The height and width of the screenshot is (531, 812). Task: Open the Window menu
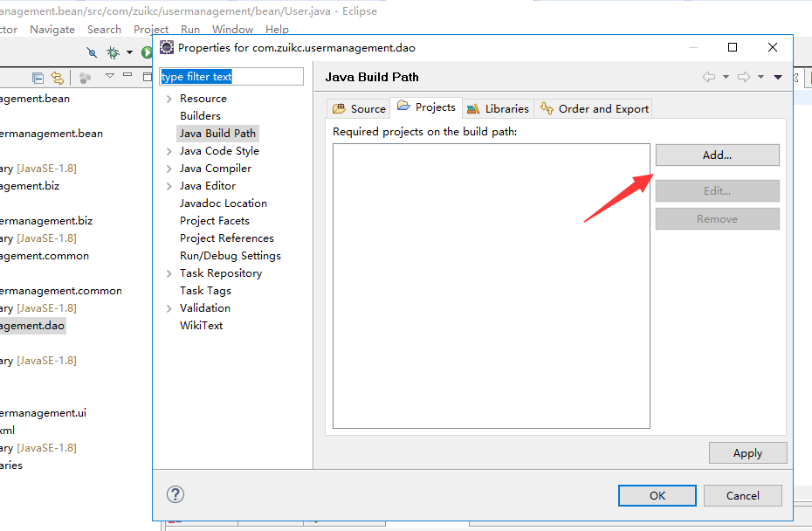(x=232, y=30)
